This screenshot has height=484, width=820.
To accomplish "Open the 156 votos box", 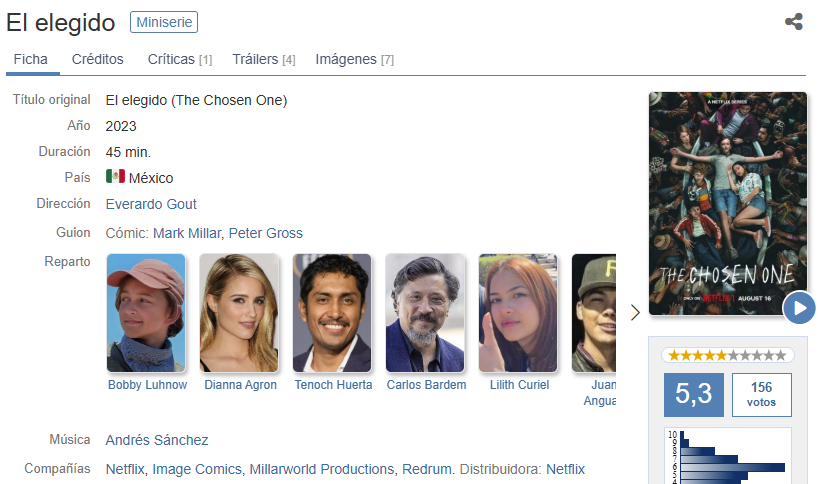I will pos(761,395).
